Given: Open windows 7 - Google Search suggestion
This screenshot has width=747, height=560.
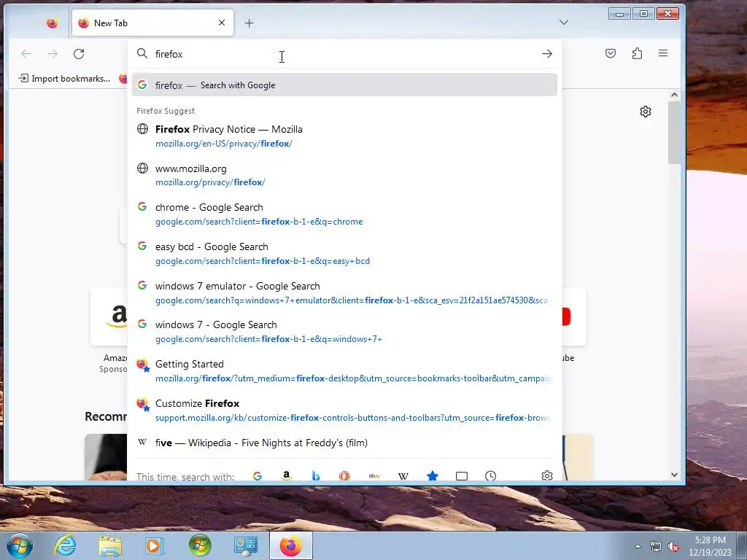Looking at the screenshot, I should pyautogui.click(x=344, y=332).
